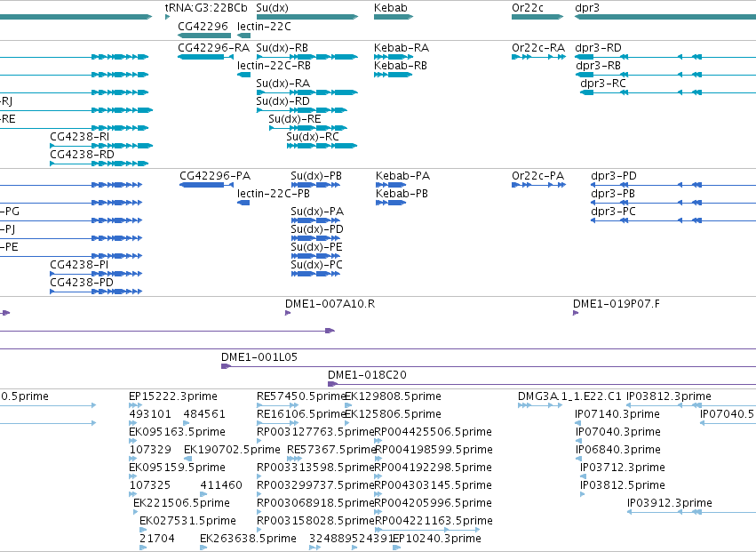This screenshot has height=552, width=756.
Task: Select the tRNA:G3:22BCb gene label
Action: 206,8
